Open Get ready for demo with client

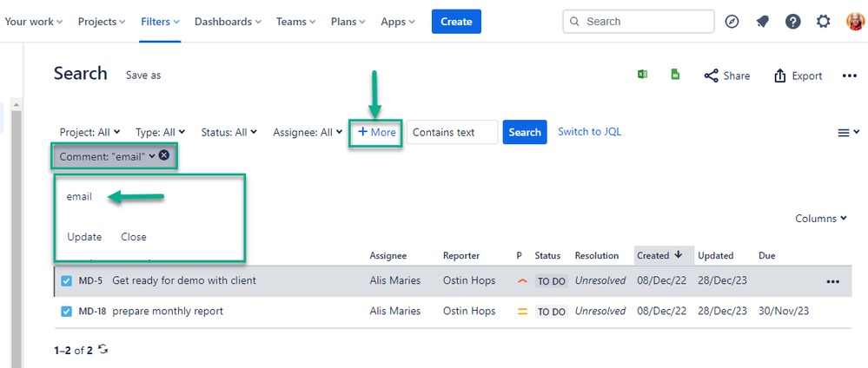coord(184,280)
